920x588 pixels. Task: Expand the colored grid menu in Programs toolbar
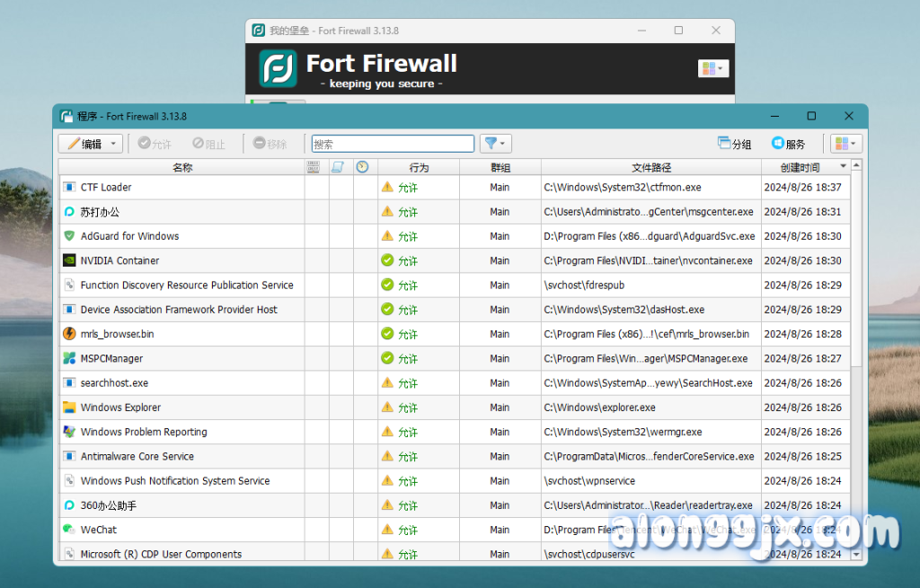click(x=846, y=144)
